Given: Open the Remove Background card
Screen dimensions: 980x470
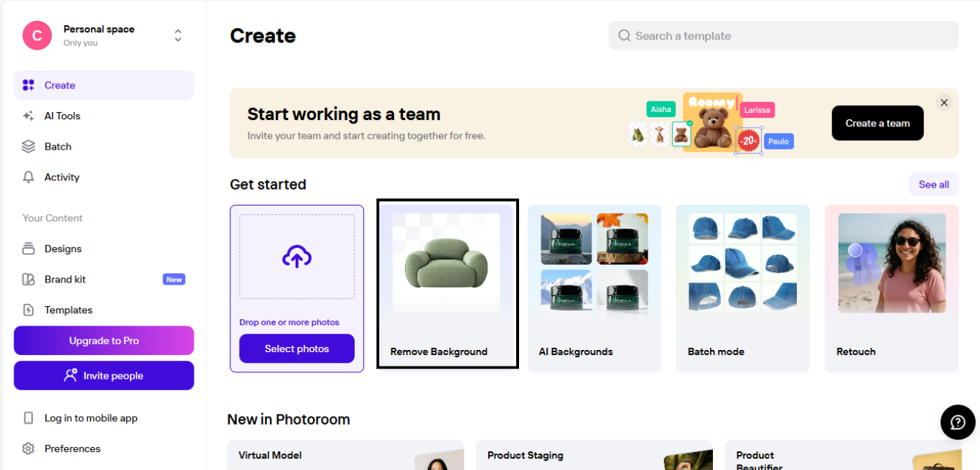Looking at the screenshot, I should (x=447, y=285).
